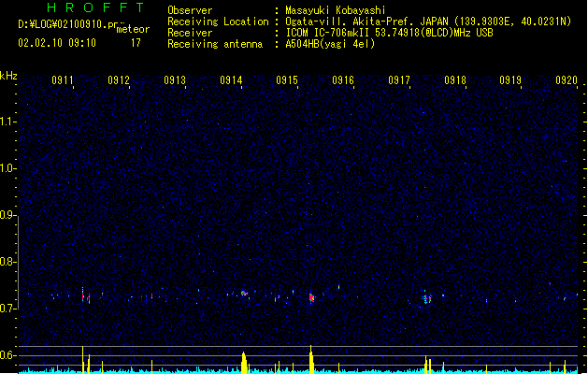Click the bright meteor echo after 0914
Viewport: 588px width, 374px height.
point(244,293)
